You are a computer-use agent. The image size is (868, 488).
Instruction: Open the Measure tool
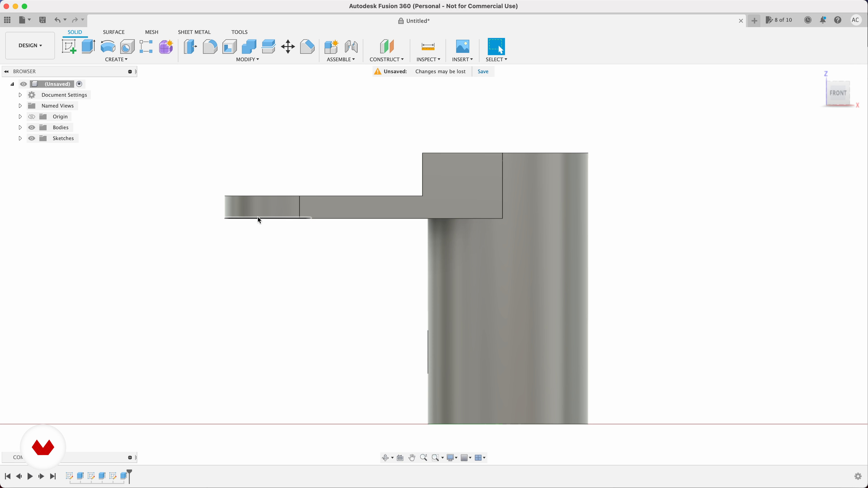pos(428,47)
